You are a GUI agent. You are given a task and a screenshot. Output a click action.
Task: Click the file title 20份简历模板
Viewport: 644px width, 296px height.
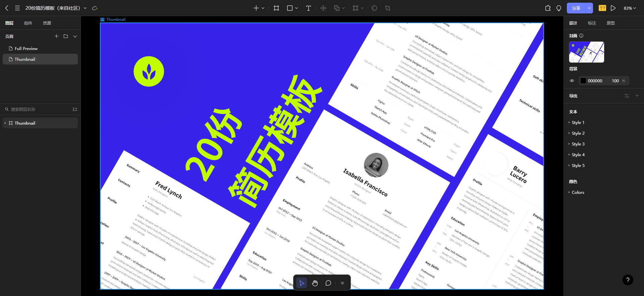click(x=53, y=8)
